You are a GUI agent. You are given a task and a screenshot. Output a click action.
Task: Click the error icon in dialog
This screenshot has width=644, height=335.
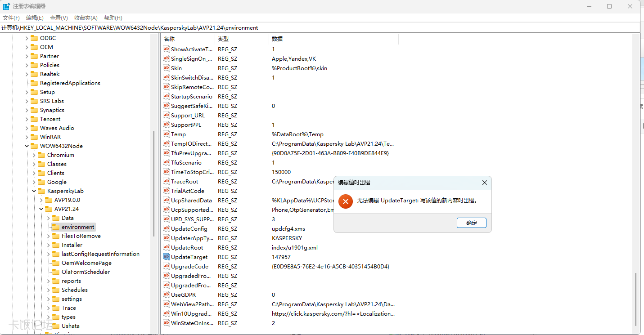tap(346, 201)
